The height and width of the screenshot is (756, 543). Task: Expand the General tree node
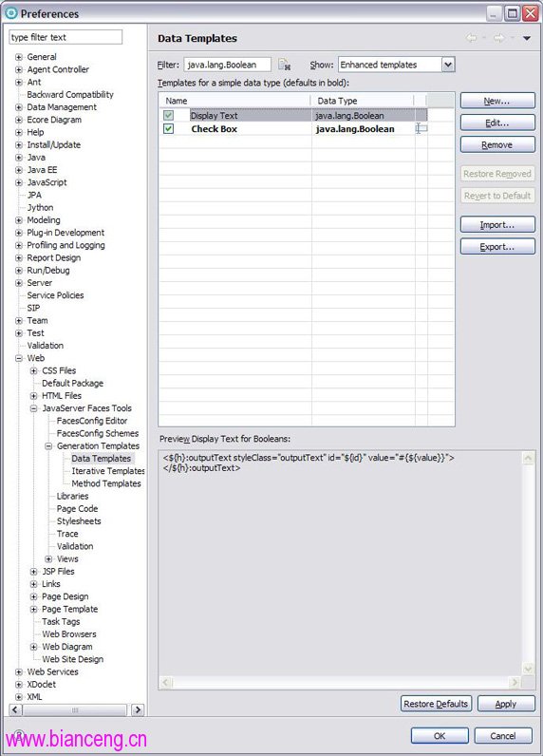pos(19,57)
